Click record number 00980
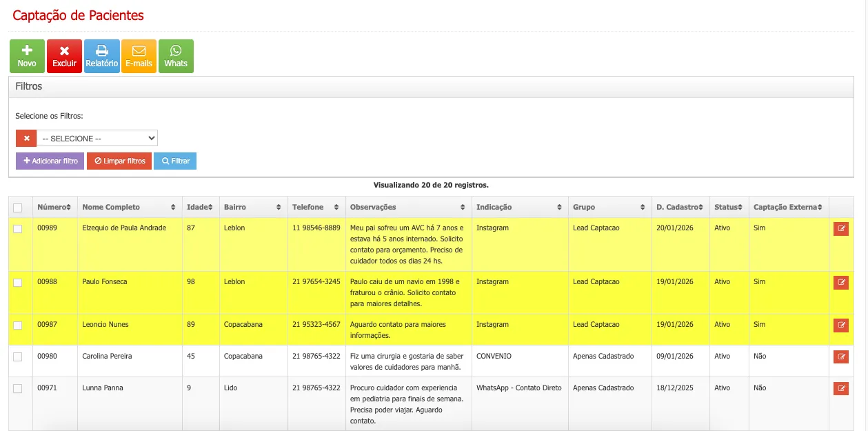The height and width of the screenshot is (431, 868). pos(47,356)
